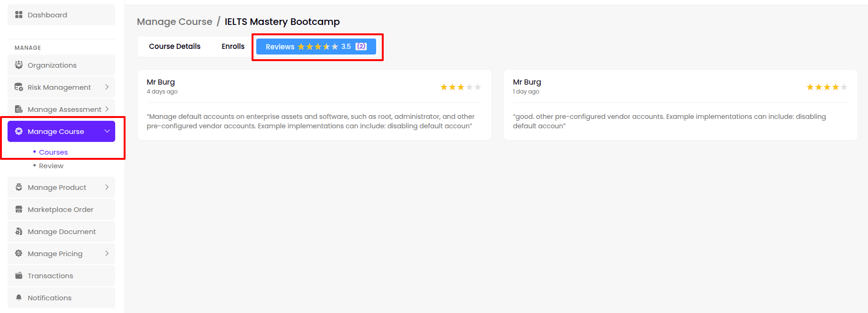Image resolution: width=868 pixels, height=313 pixels.
Task: Open the Courses submenu item
Action: coord(53,152)
